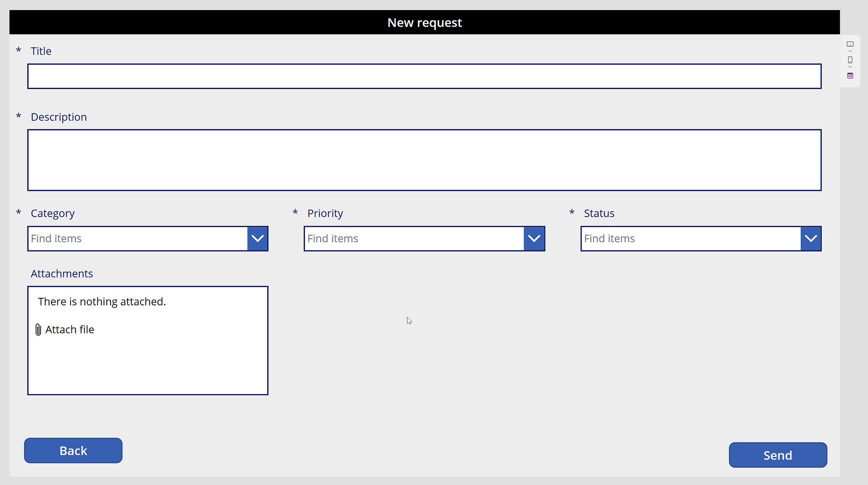Select the tablet device preview icon

pos(850,44)
